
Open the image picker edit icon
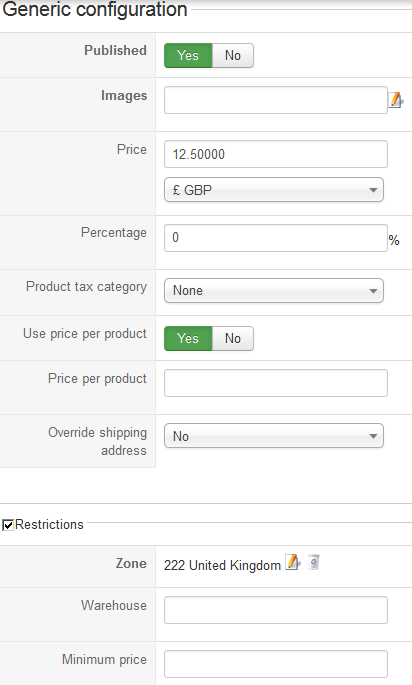[396, 100]
